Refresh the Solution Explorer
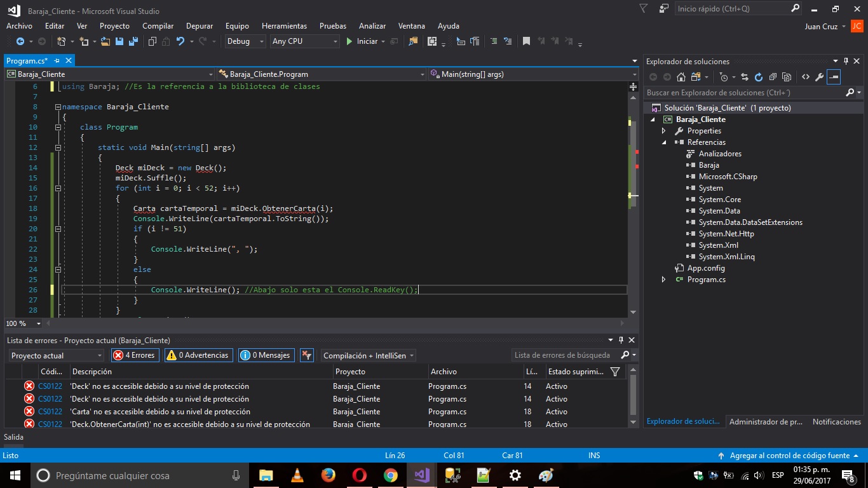 (759, 77)
